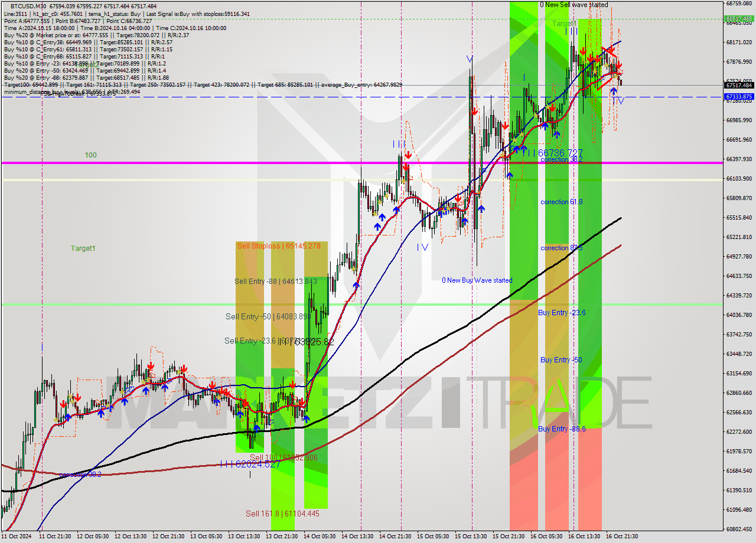Click the blue 67333.875 price marker on axis
The height and width of the screenshot is (543, 756).
pos(738,97)
